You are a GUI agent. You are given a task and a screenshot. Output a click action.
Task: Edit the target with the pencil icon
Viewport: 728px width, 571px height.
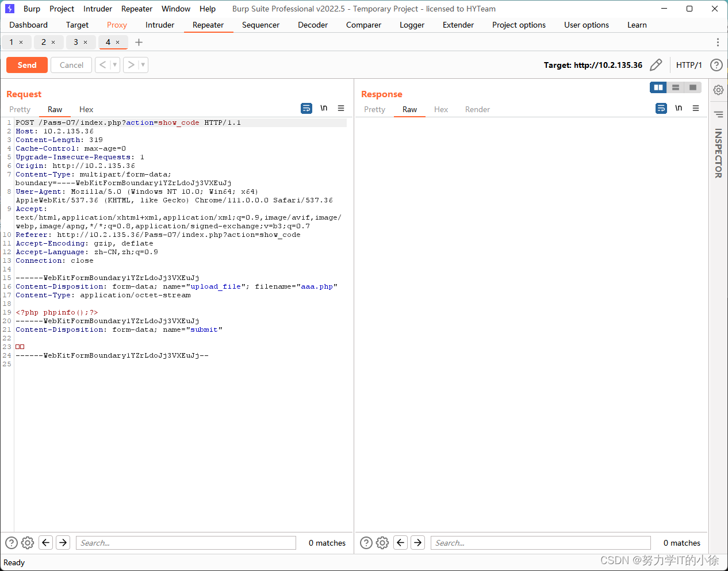656,65
